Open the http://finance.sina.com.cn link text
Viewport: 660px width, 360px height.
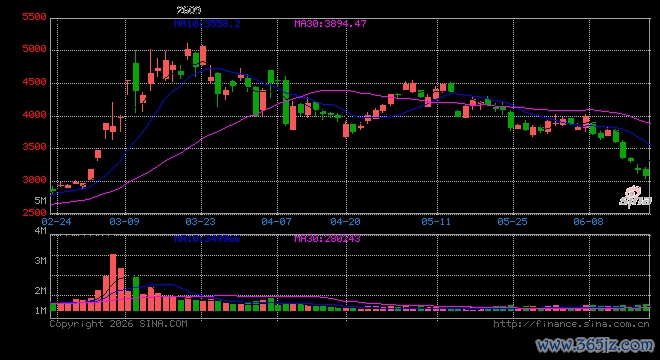571,324
